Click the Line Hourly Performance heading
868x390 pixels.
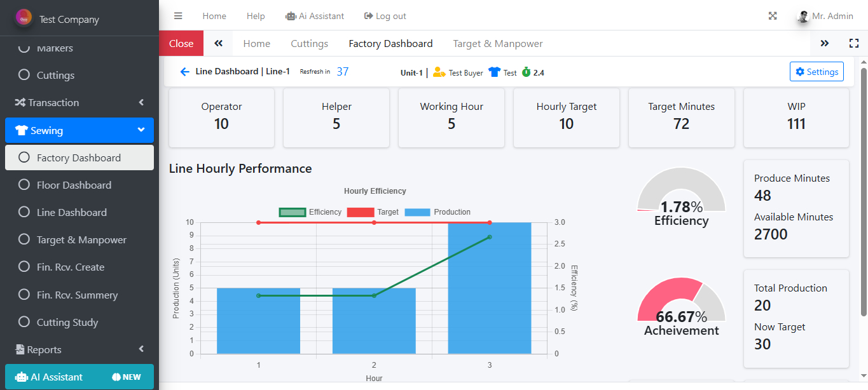click(x=240, y=168)
